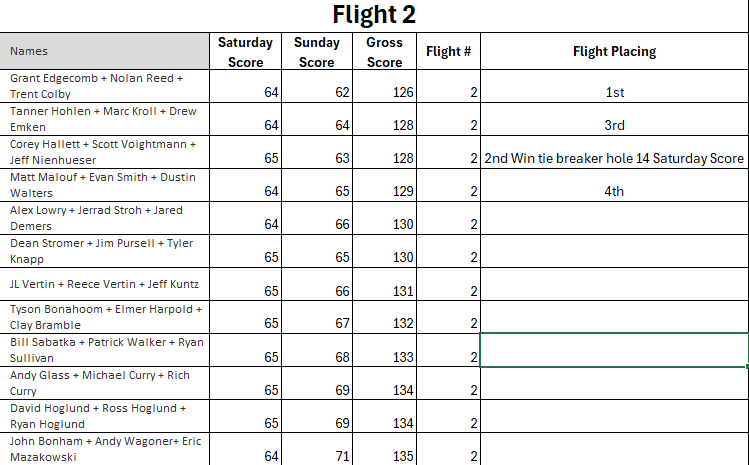Select Sunday score 71 cell
The height and width of the screenshot is (465, 749).
317,455
